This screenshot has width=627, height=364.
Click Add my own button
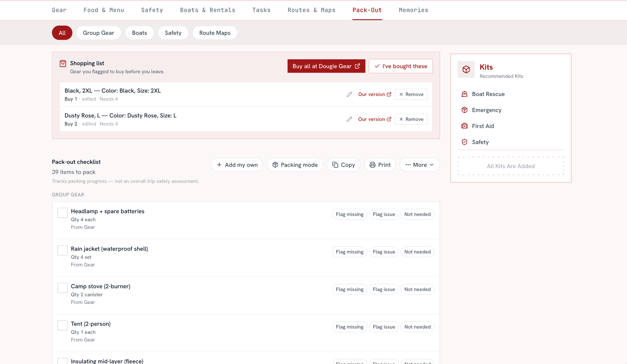[x=237, y=165]
